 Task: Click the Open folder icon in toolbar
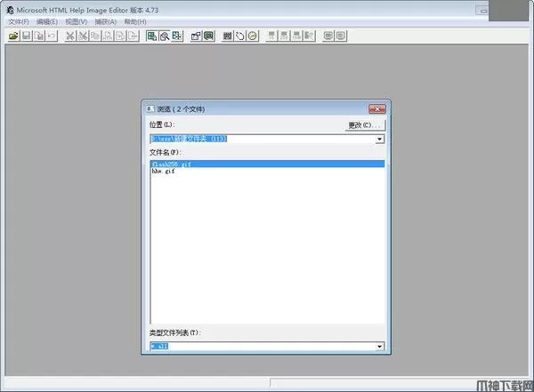13,36
